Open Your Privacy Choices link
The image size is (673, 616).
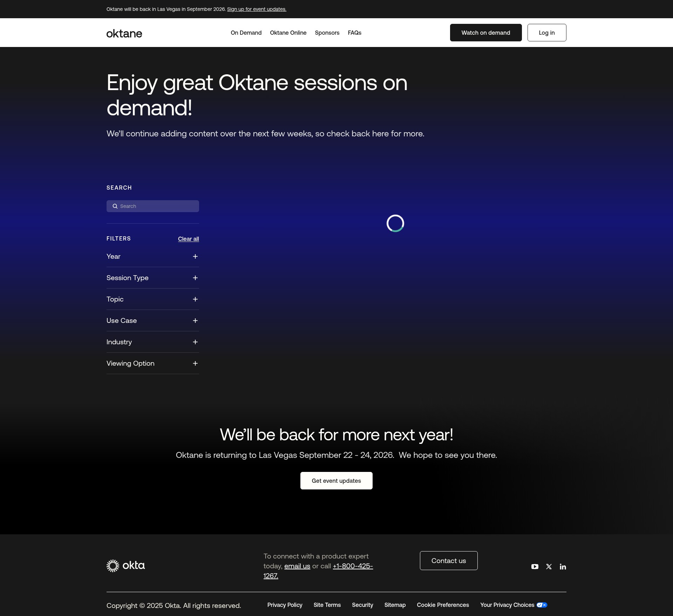[x=514, y=605]
